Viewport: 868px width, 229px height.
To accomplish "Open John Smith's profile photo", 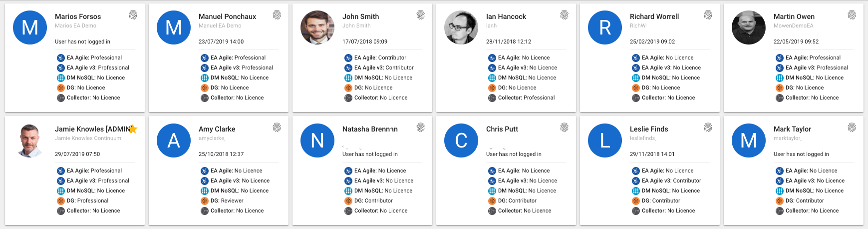I will (x=317, y=27).
